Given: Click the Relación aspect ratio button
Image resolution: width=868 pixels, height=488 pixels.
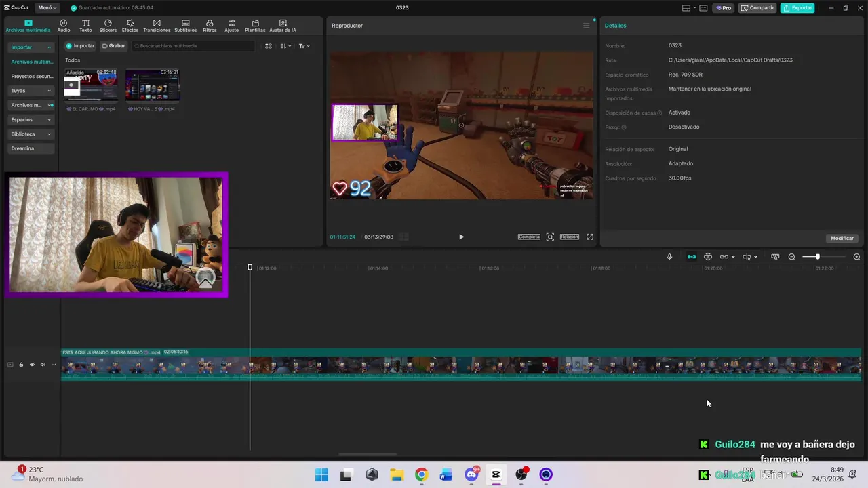Looking at the screenshot, I should click(570, 237).
